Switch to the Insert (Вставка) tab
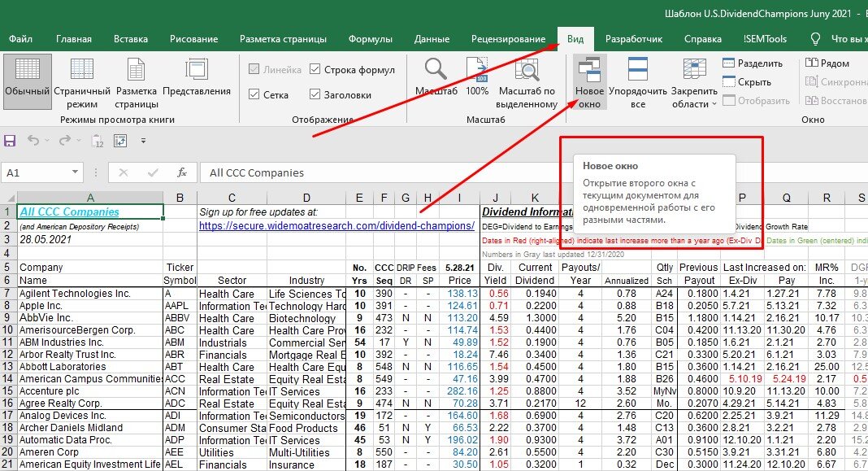Image resolution: width=868 pixels, height=471 pixels. click(x=131, y=39)
